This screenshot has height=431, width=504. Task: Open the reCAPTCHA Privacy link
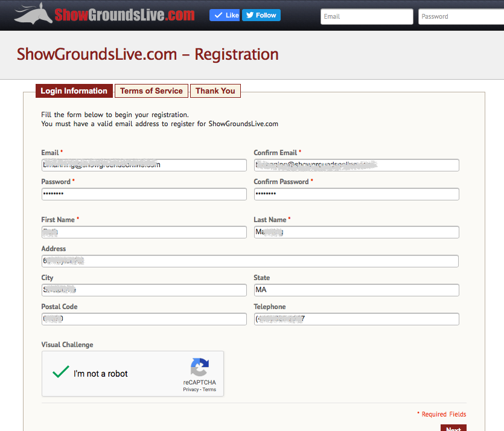191,389
